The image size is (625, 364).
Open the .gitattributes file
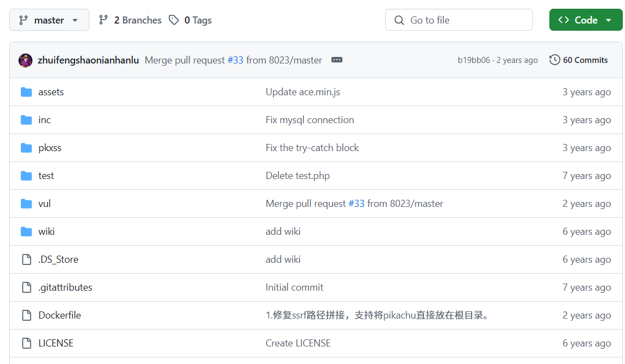(65, 287)
